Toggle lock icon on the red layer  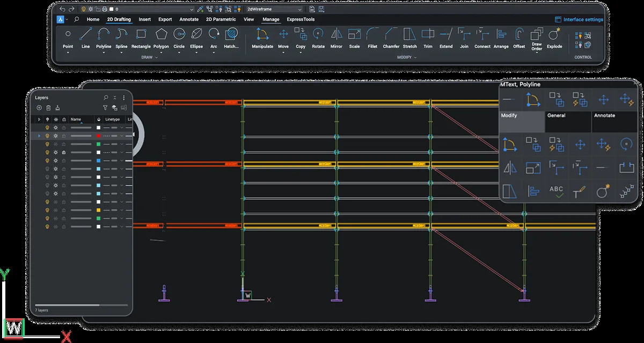(64, 136)
